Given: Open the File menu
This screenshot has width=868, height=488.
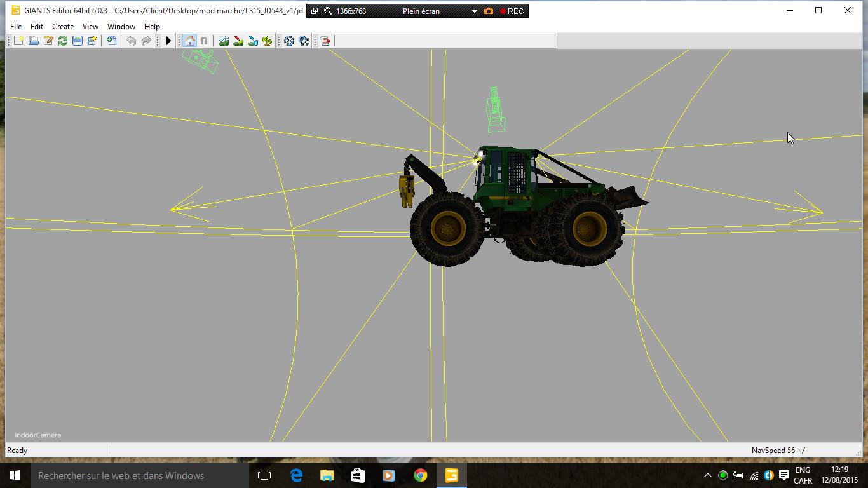Looking at the screenshot, I should [x=16, y=27].
